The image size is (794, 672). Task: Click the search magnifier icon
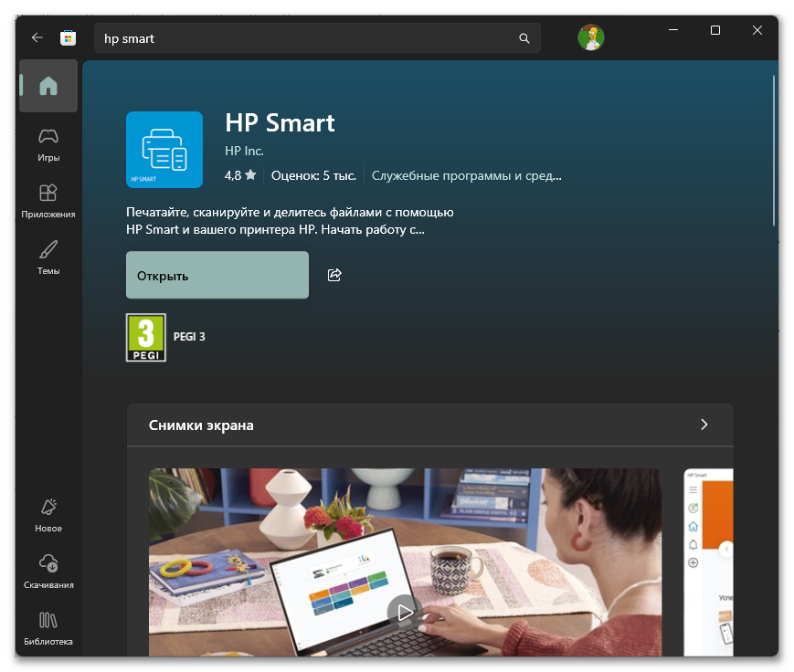tap(524, 38)
